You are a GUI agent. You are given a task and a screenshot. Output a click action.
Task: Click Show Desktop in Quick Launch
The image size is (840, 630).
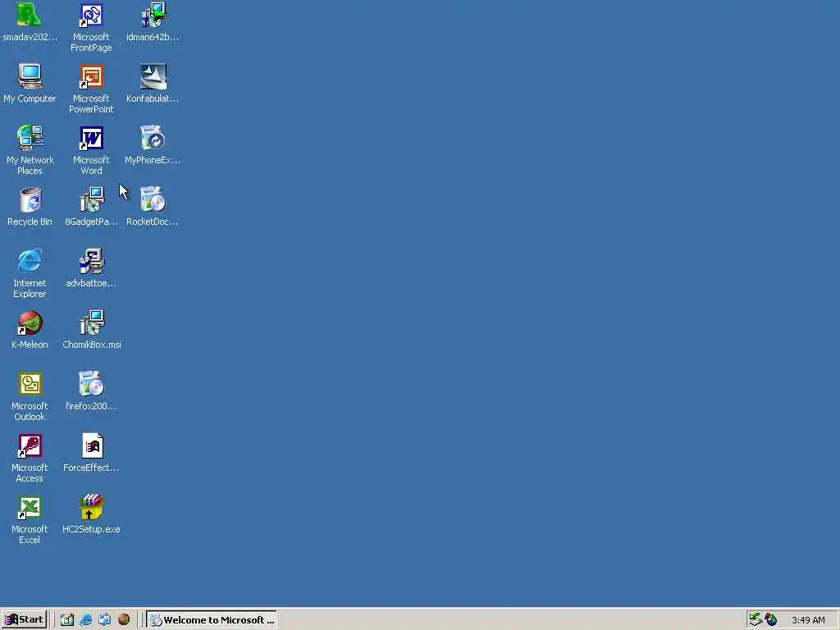click(x=67, y=620)
